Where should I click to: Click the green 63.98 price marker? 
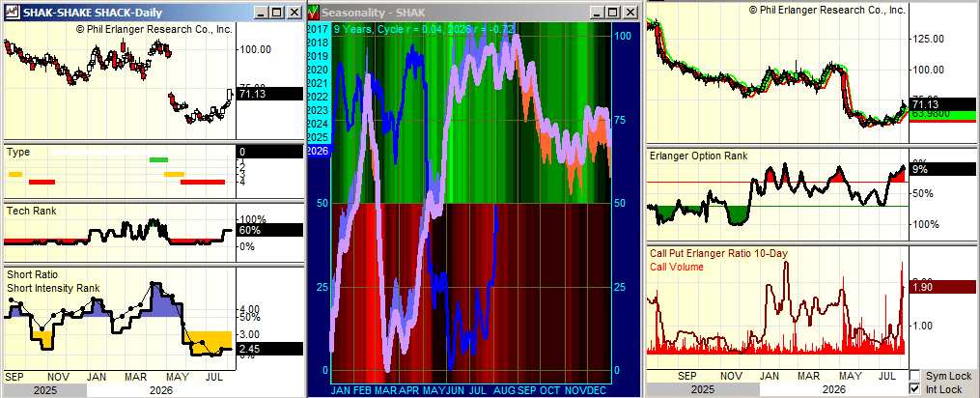click(x=943, y=115)
